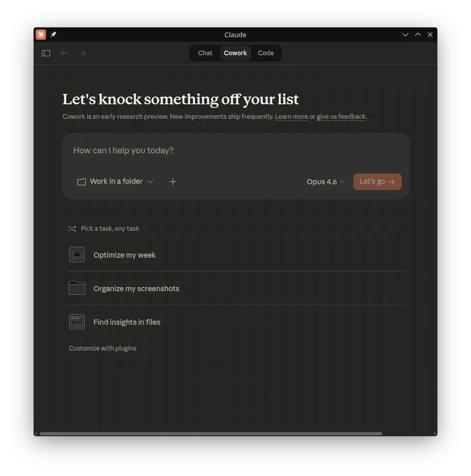471x476 pixels.
Task: Open the Work in a folder dropdown
Action: click(115, 181)
